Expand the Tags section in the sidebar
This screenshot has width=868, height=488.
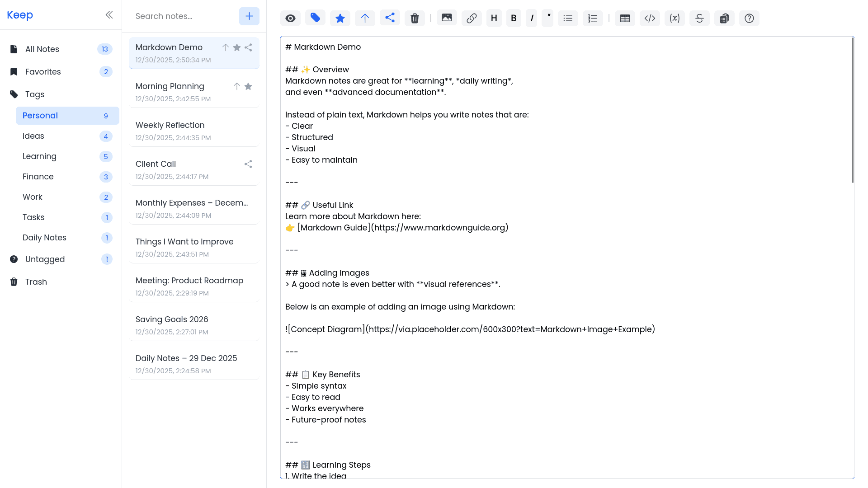point(34,94)
